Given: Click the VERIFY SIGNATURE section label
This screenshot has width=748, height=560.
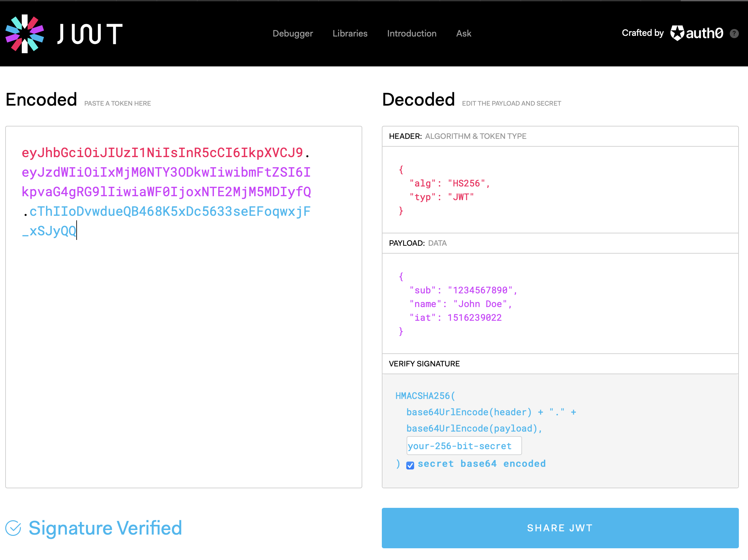Looking at the screenshot, I should [x=424, y=364].
